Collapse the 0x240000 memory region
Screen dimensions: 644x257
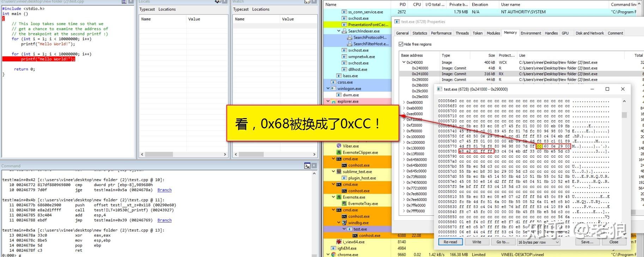(404, 62)
